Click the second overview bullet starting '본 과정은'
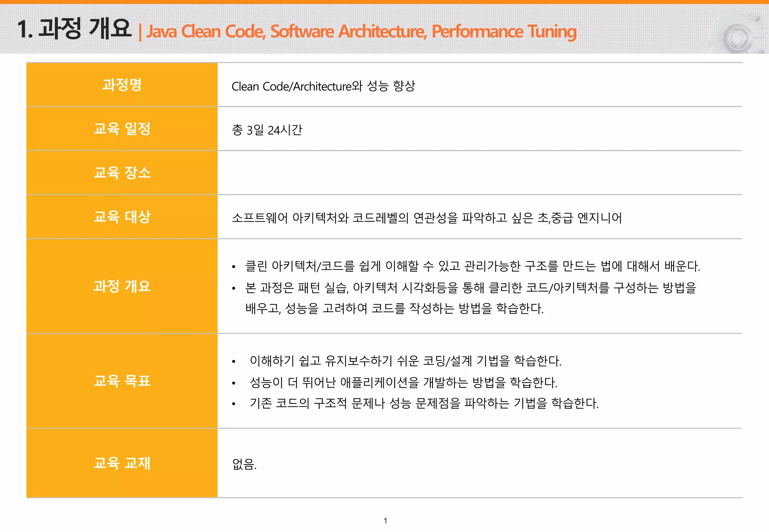Screen dimensions: 769x532 (x=470, y=288)
